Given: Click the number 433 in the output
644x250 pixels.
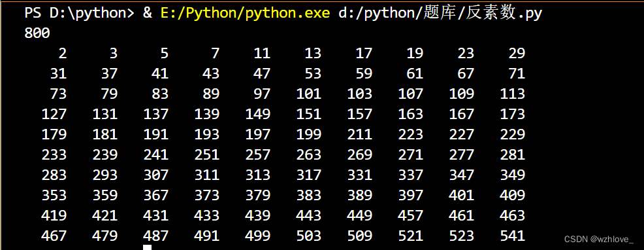Looking at the screenshot, I should tap(207, 215).
